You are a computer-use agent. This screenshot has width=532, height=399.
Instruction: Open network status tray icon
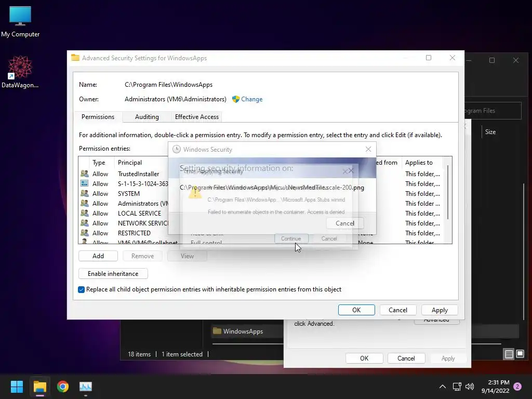(x=457, y=387)
